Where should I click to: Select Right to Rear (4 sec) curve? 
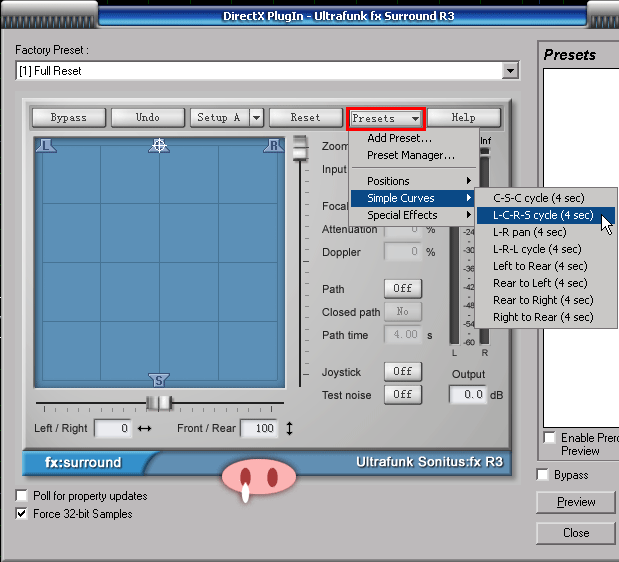pyautogui.click(x=546, y=317)
